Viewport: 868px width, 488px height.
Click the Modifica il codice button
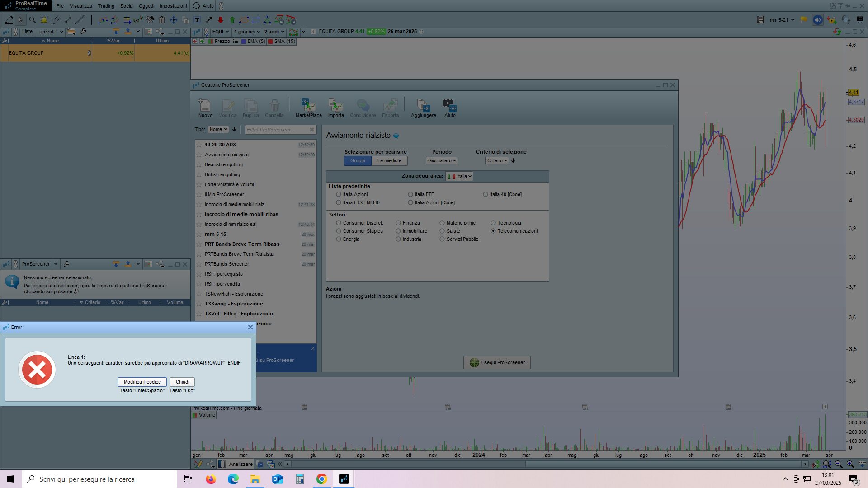[x=142, y=382]
